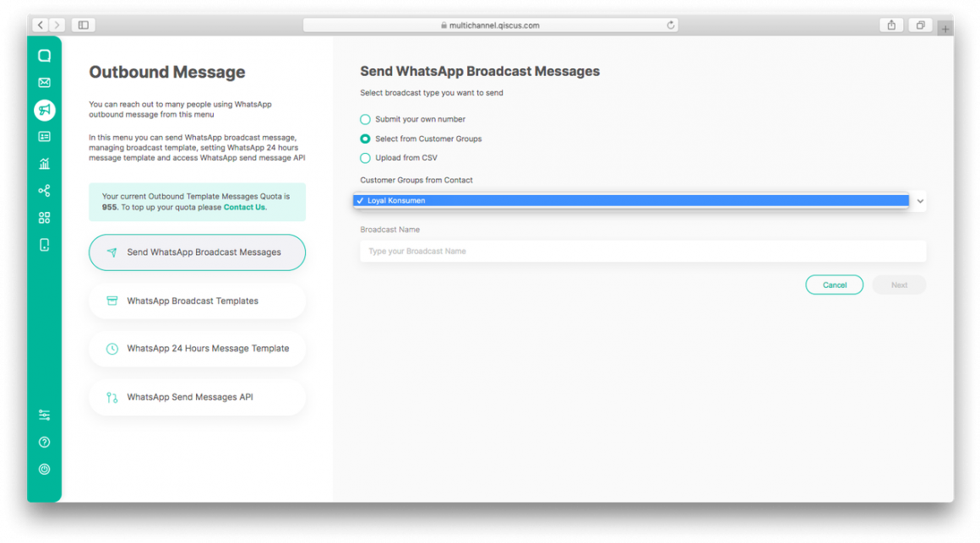Select the 'Submit your own number' option

(365, 119)
